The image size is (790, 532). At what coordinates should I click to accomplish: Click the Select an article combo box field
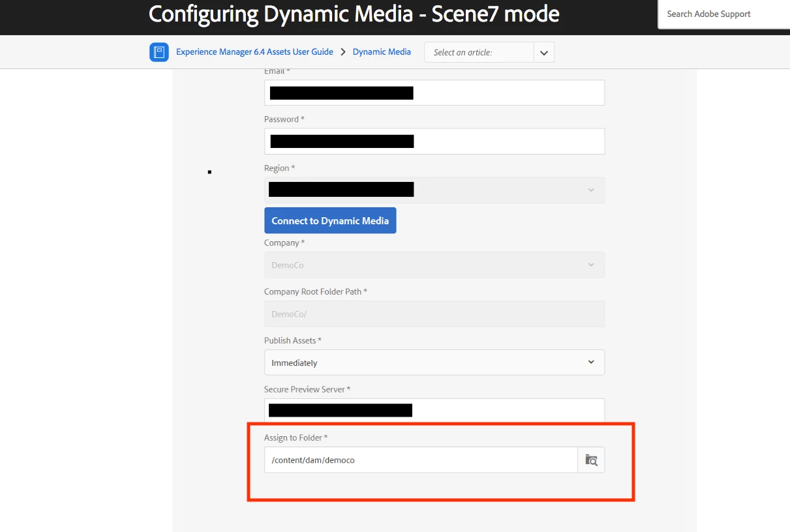click(x=479, y=52)
